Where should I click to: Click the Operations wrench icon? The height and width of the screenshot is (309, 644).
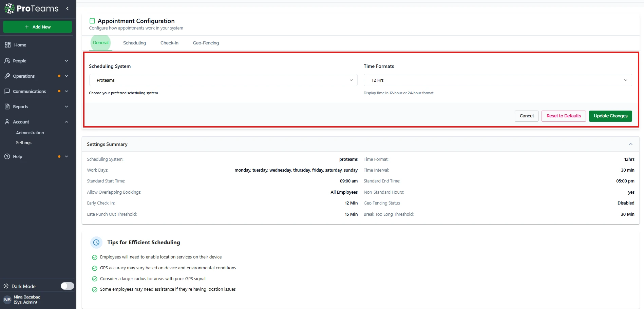[7, 76]
